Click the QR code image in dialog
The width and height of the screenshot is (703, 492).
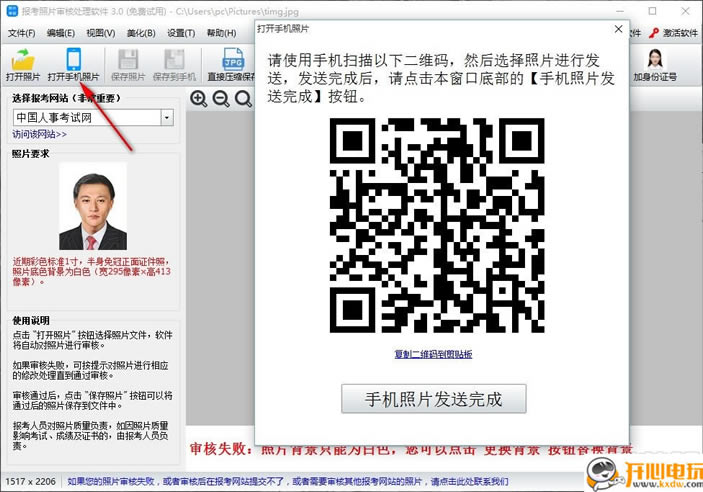point(437,225)
